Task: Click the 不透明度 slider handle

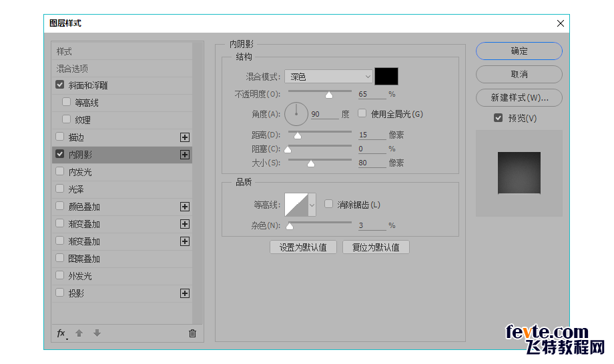Action: pyautogui.click(x=329, y=95)
